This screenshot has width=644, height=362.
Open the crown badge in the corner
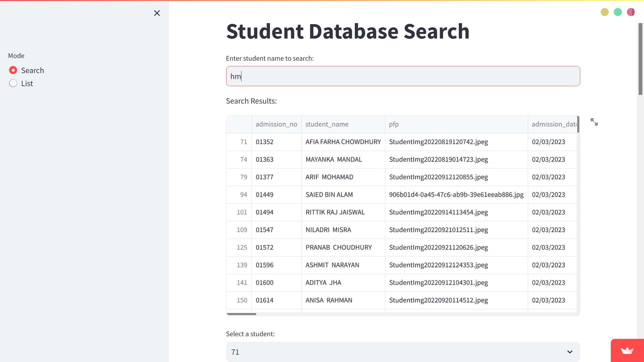627,351
